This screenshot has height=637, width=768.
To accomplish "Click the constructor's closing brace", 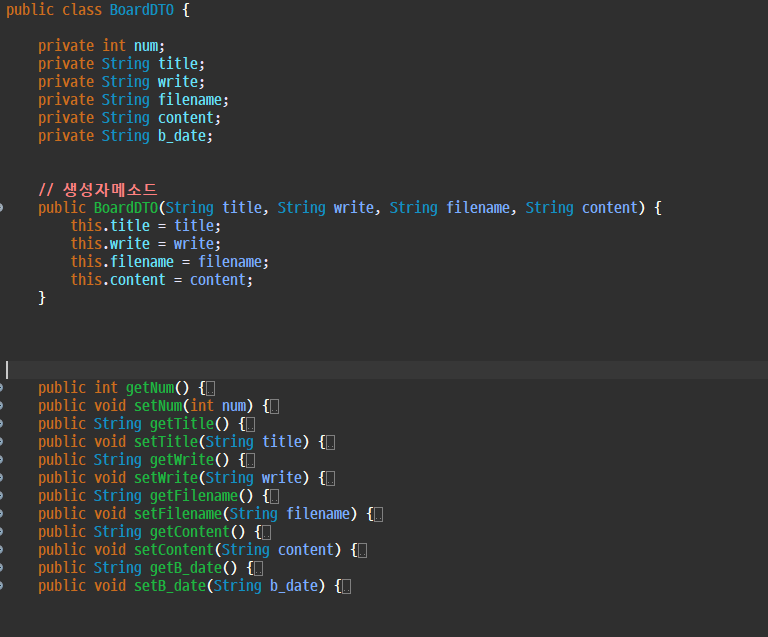I will tap(42, 298).
